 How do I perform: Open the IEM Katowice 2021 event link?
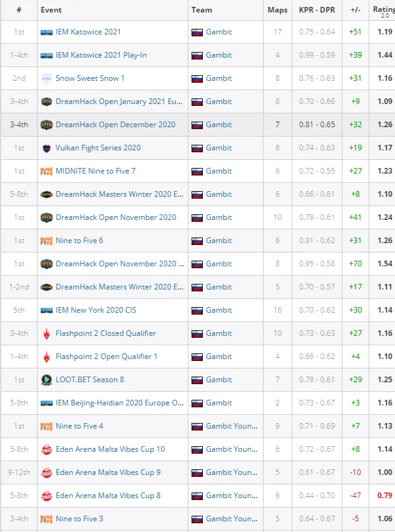(88, 32)
